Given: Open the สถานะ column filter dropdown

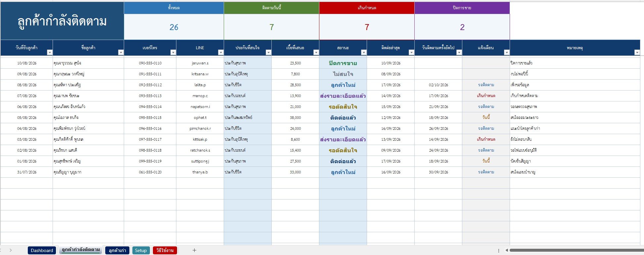Looking at the screenshot, I should click(x=364, y=53).
